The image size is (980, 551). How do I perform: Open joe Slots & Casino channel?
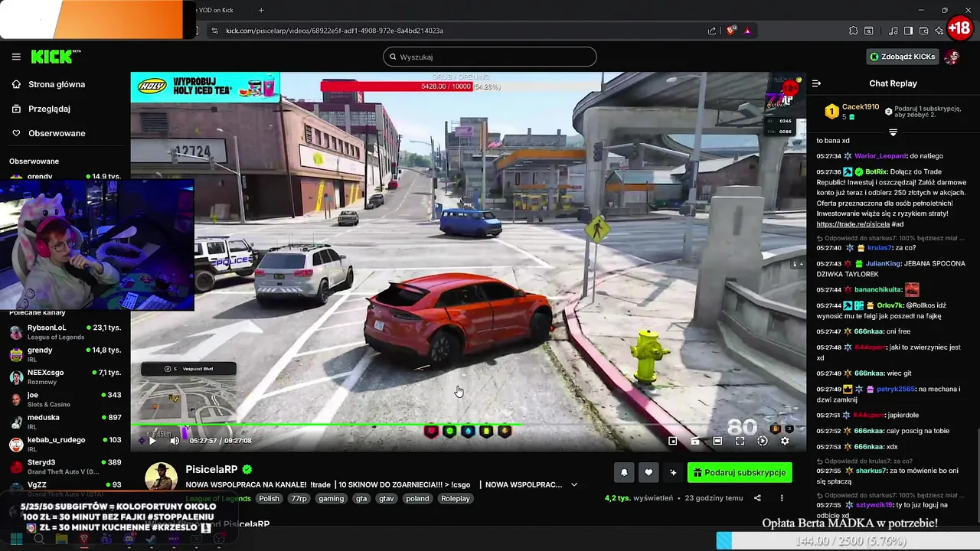tap(65, 399)
